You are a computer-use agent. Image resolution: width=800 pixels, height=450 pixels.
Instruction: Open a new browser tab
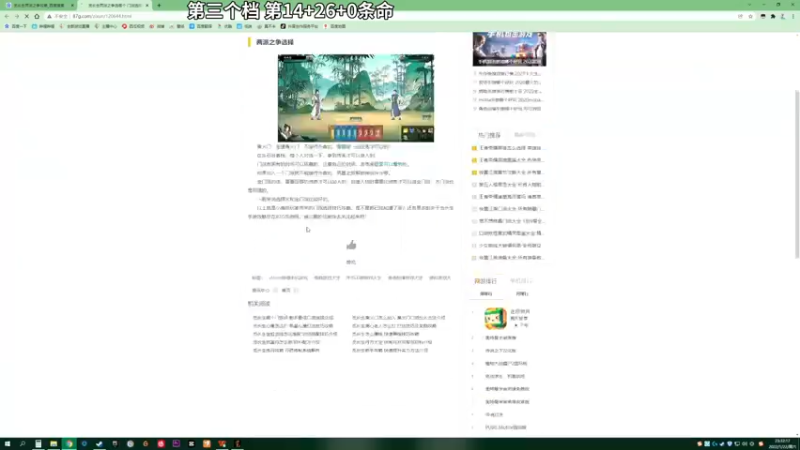(x=159, y=5)
